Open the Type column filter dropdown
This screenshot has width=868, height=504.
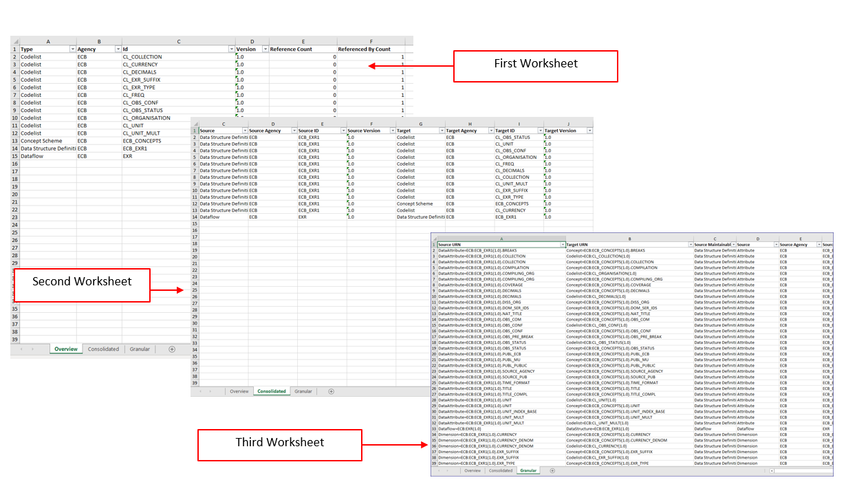72,50
